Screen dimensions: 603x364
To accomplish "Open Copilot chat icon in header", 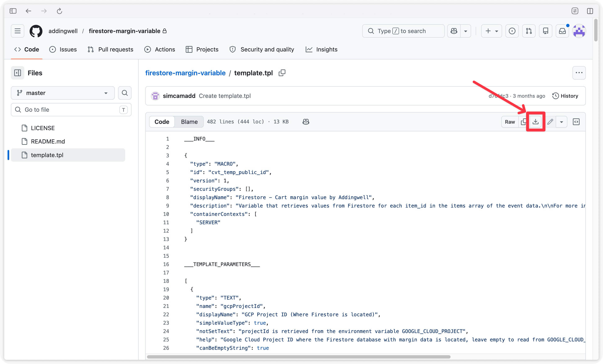I will click(x=454, y=31).
